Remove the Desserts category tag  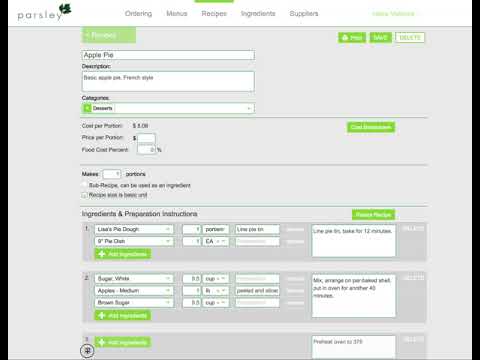coord(87,108)
